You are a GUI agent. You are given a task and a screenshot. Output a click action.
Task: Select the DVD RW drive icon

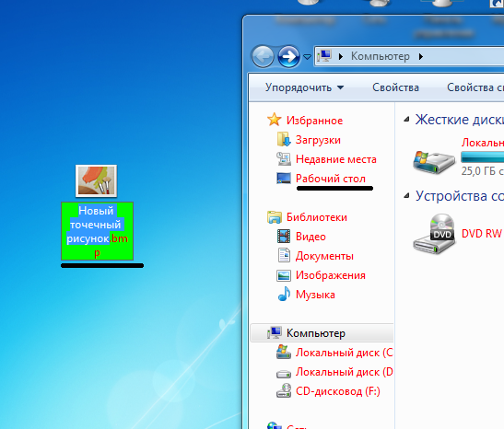click(x=434, y=234)
